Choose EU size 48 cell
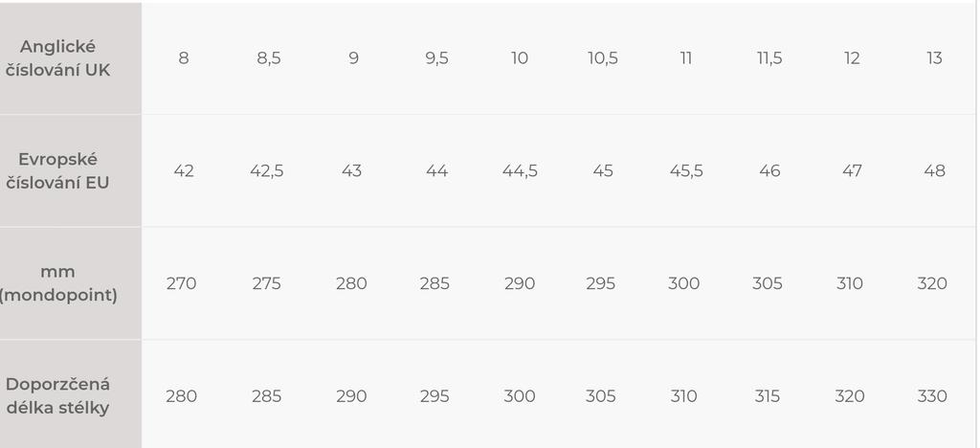This screenshot has width=980, height=448. 934,171
